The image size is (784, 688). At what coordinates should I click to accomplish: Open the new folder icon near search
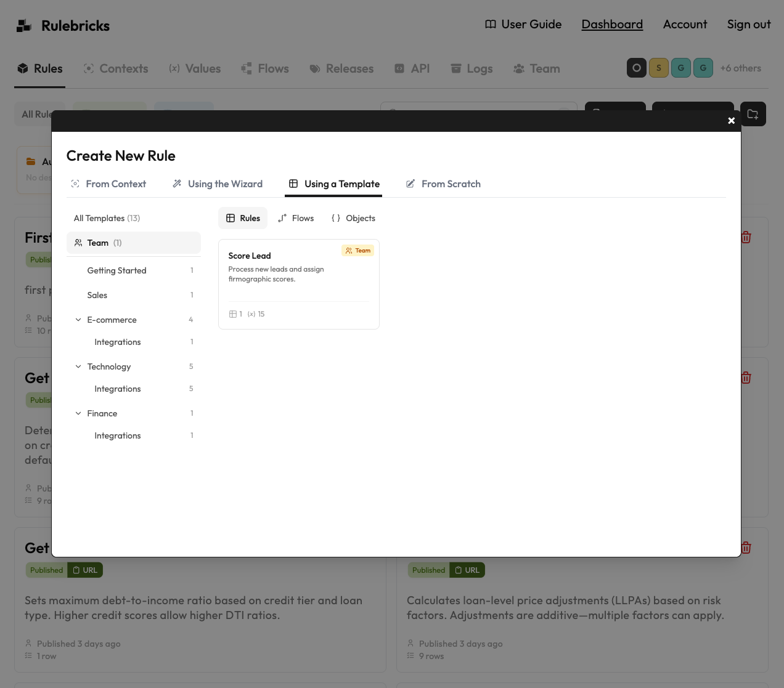coord(753,114)
